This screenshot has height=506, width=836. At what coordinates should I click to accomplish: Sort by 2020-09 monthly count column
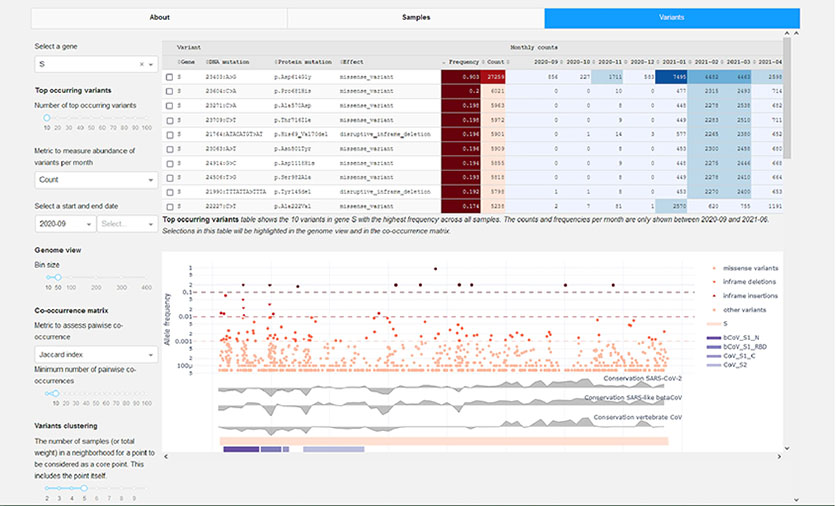tap(545, 62)
